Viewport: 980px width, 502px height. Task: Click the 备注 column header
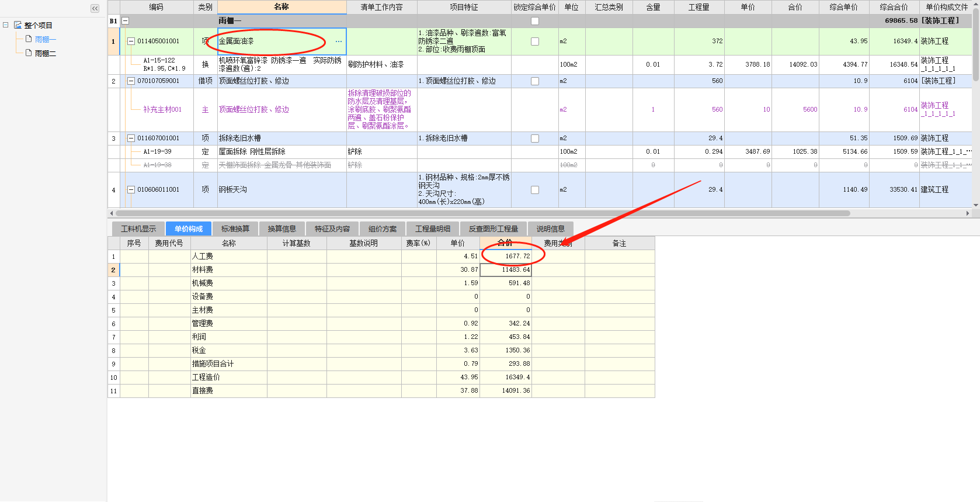(x=619, y=243)
